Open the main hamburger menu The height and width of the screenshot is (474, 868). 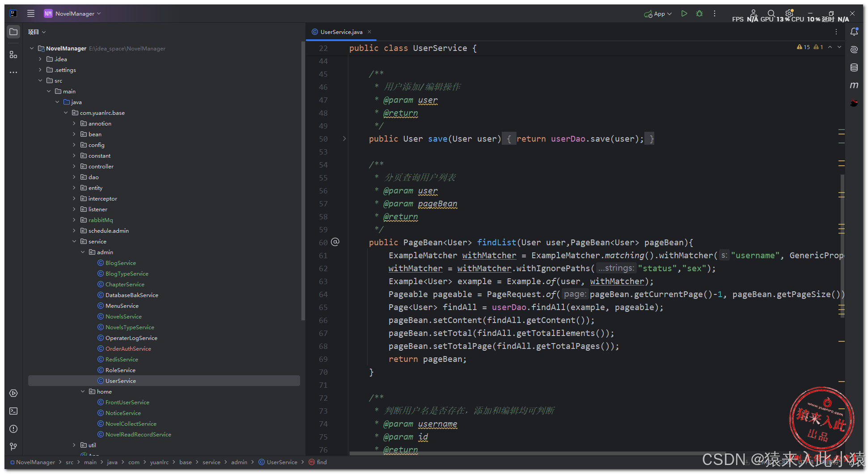click(x=31, y=13)
